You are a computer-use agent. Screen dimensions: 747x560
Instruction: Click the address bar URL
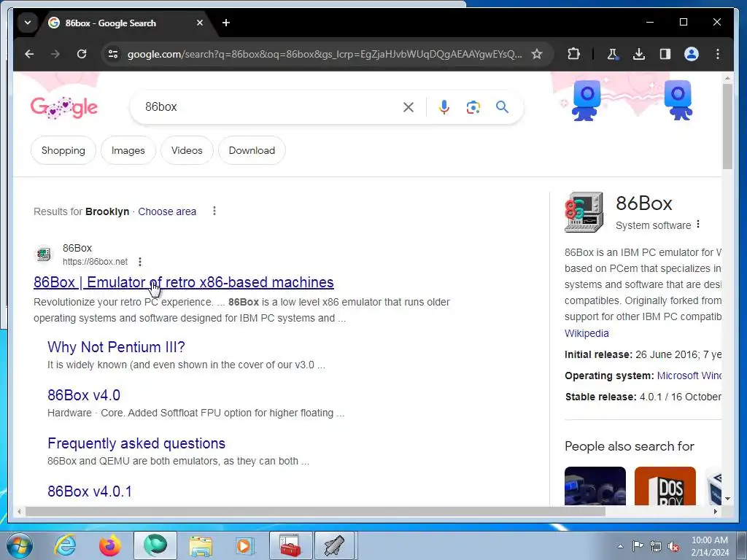click(x=324, y=54)
